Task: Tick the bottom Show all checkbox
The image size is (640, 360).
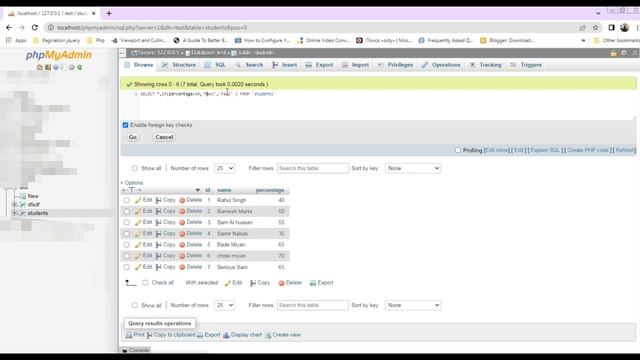Action: [135, 305]
